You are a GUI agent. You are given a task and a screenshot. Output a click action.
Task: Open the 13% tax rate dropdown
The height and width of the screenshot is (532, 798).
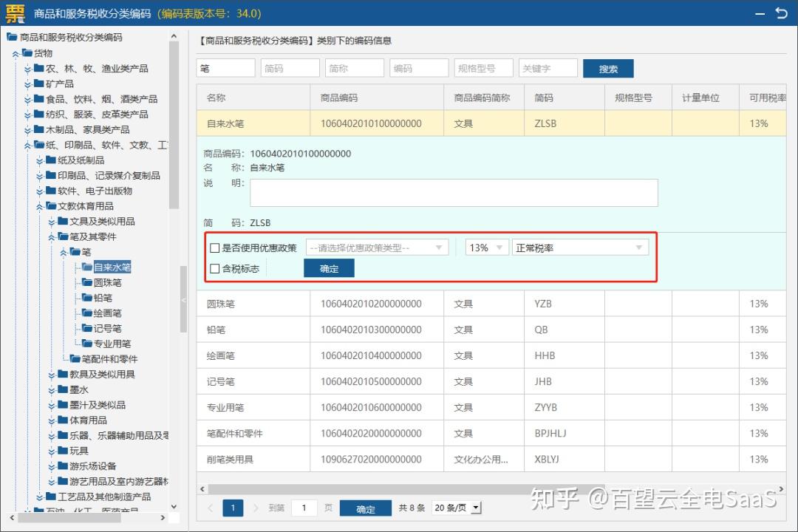tap(487, 248)
